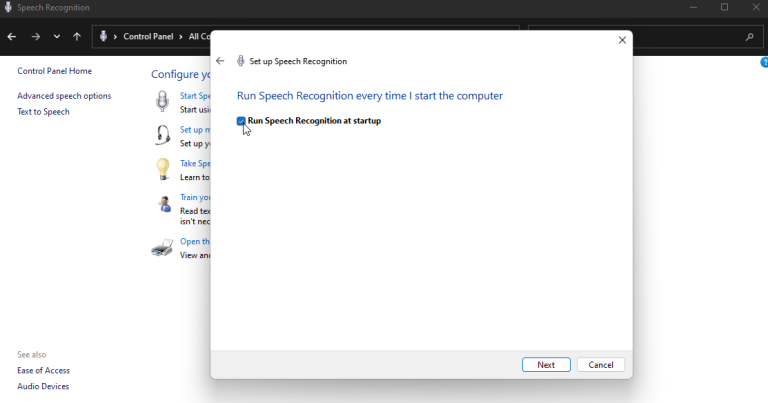This screenshot has height=403, width=768.
Task: Close the Set up Speech Recognition dialog
Action: coord(622,40)
